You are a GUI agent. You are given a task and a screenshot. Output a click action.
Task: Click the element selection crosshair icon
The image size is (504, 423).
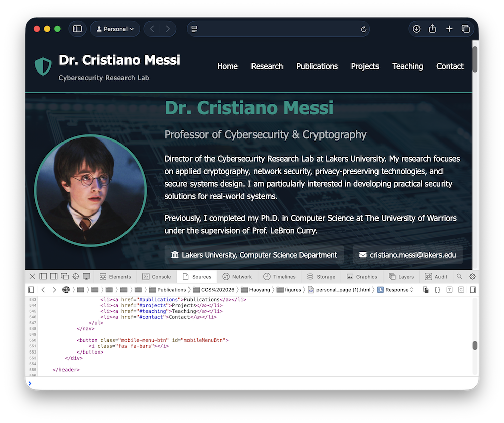click(x=76, y=276)
